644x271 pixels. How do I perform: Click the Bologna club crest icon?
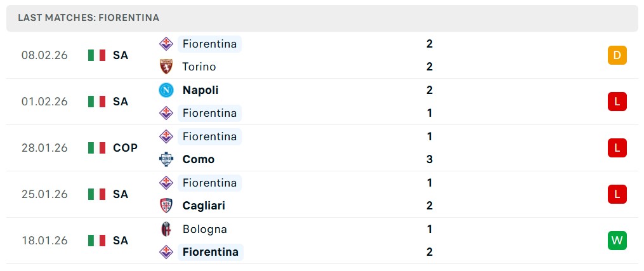(x=166, y=229)
